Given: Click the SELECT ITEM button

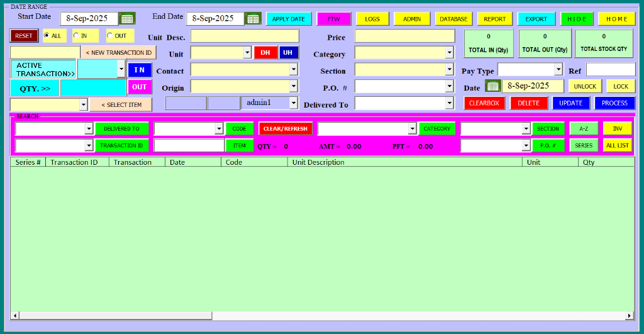Looking at the screenshot, I should point(121,105).
